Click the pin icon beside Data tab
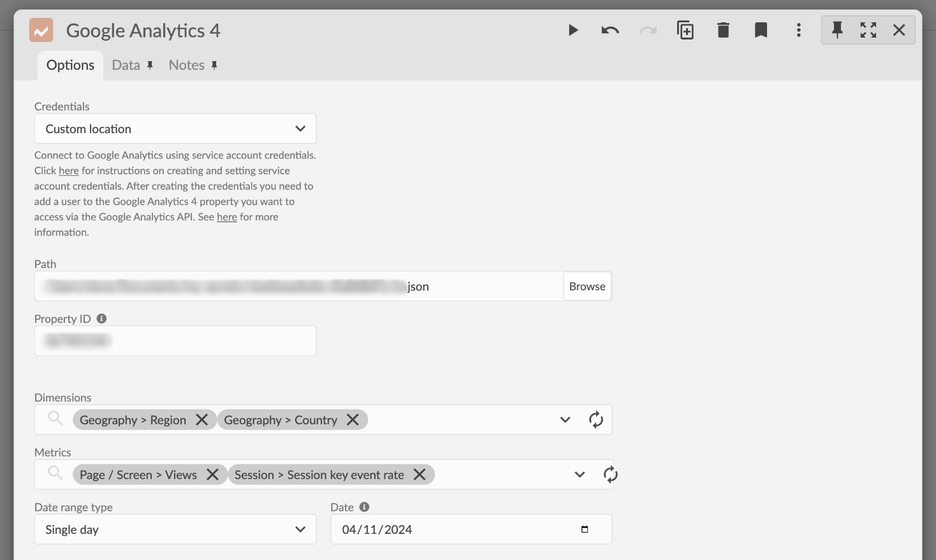 pos(150,65)
